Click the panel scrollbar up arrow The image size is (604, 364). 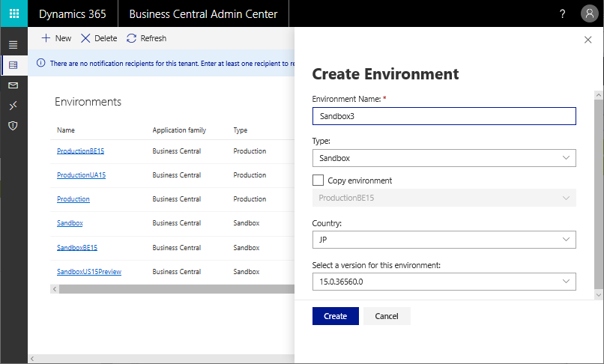point(598,94)
